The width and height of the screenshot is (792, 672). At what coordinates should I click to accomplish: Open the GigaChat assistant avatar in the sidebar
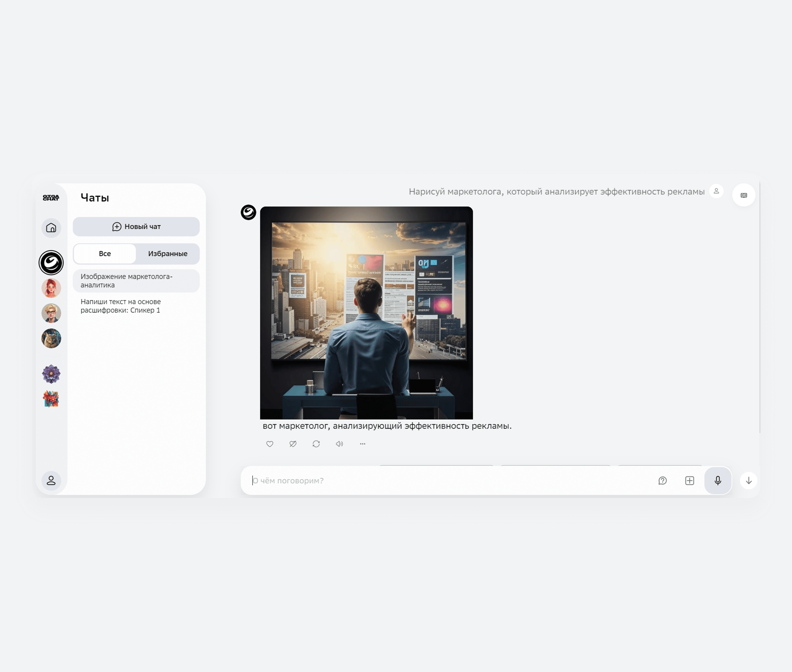coord(51,263)
